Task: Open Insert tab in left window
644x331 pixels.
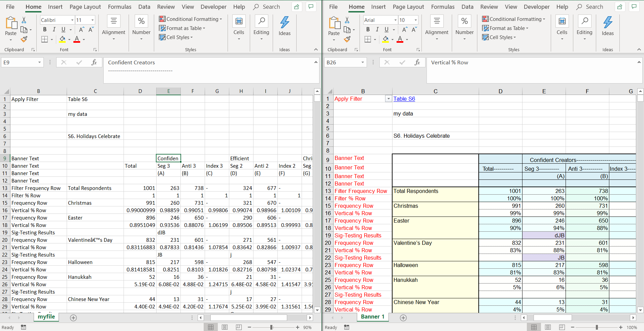Action: (55, 7)
